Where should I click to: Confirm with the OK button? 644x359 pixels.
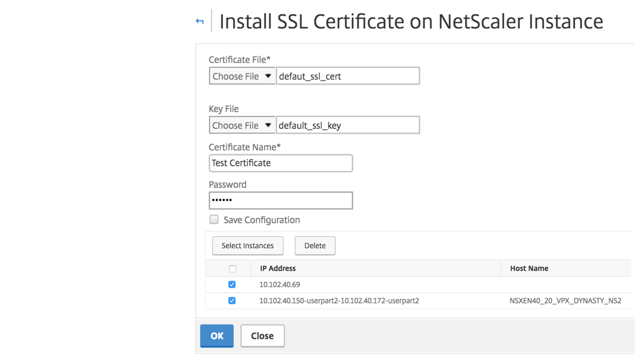217,336
